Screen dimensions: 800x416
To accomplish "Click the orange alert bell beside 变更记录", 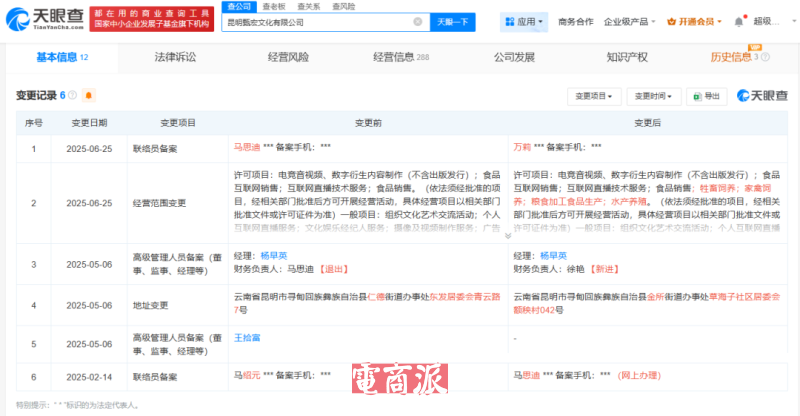I will pyautogui.click(x=88, y=95).
